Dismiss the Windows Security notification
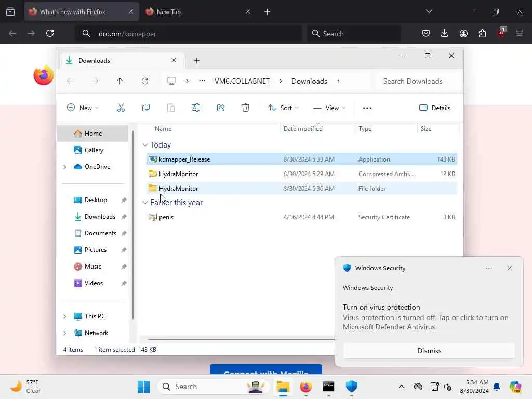 [x=429, y=351]
